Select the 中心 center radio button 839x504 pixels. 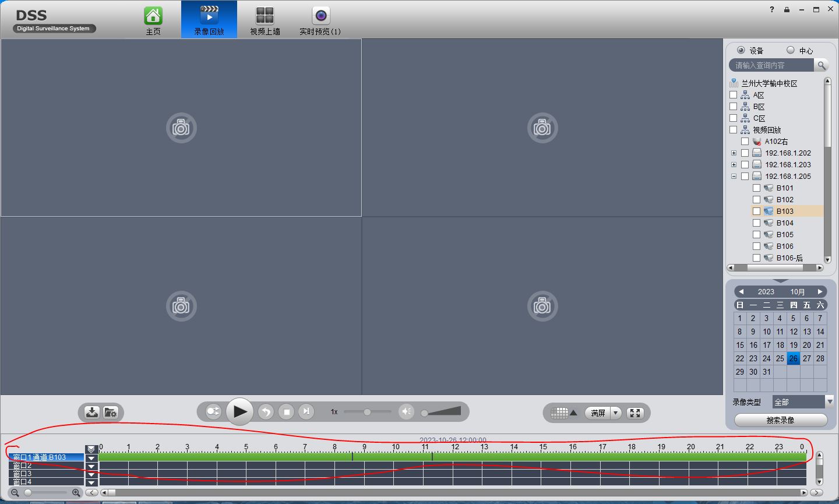pos(791,50)
